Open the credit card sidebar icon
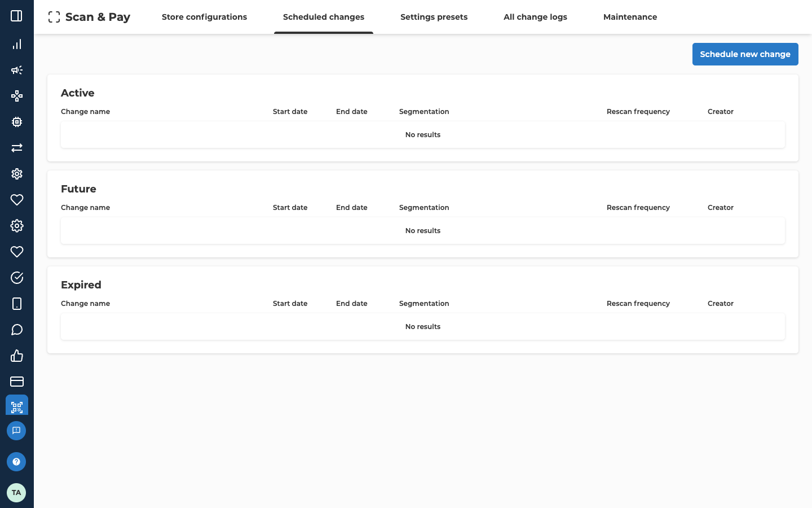 coord(17,382)
